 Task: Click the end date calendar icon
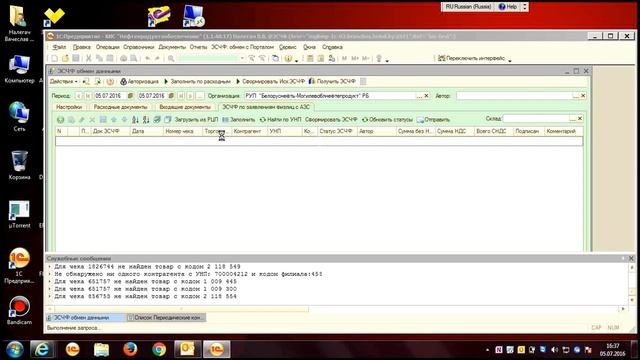pyautogui.click(x=171, y=96)
